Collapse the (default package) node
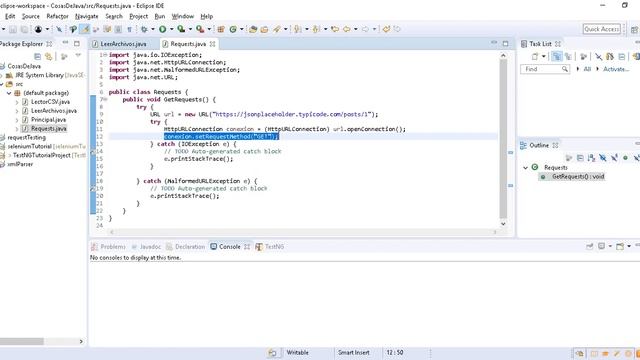The width and height of the screenshot is (640, 360). pyautogui.click(x=9, y=93)
